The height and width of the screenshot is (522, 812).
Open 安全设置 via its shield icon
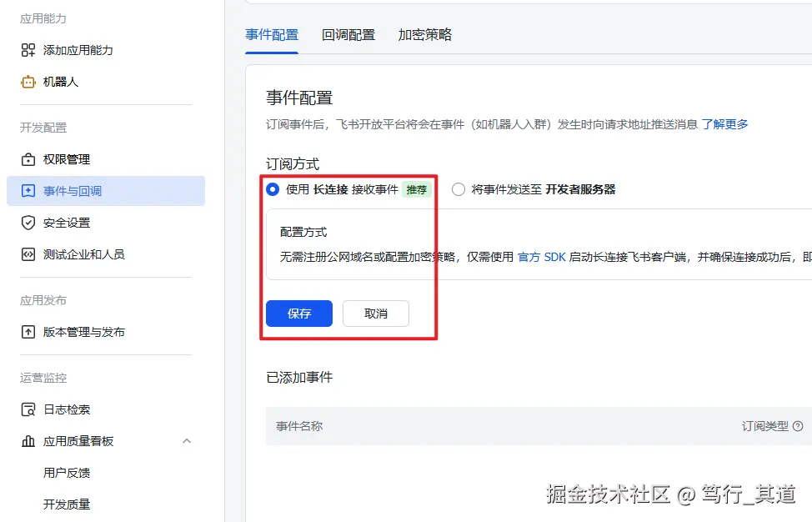[28, 223]
